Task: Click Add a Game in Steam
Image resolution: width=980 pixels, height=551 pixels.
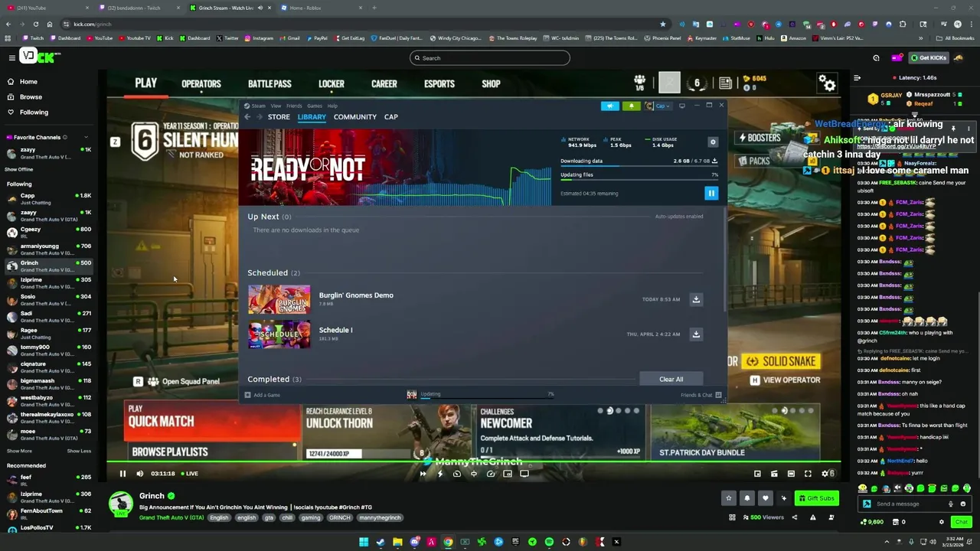Action: 262,395
